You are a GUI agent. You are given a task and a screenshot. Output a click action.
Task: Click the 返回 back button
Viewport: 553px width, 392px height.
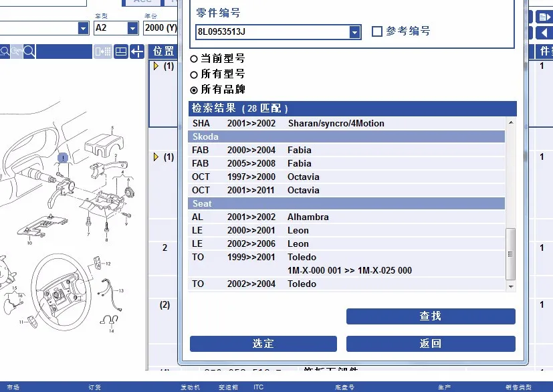431,344
